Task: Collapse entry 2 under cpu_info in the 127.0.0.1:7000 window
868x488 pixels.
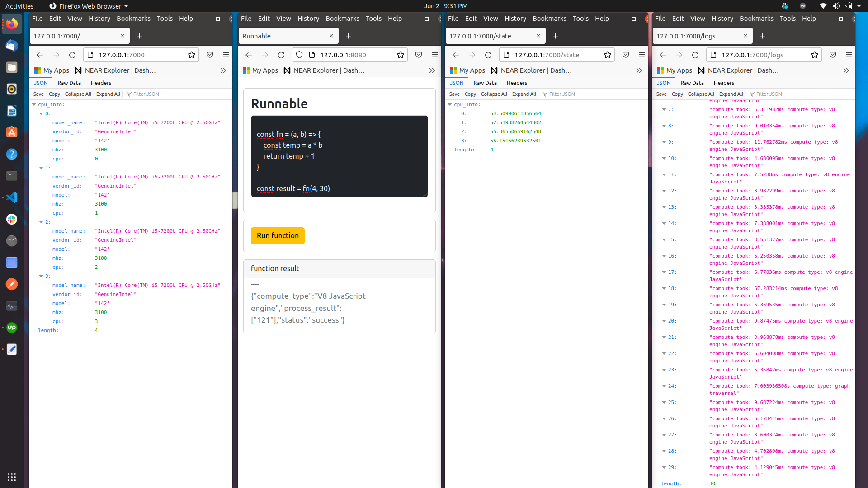Action: point(41,222)
